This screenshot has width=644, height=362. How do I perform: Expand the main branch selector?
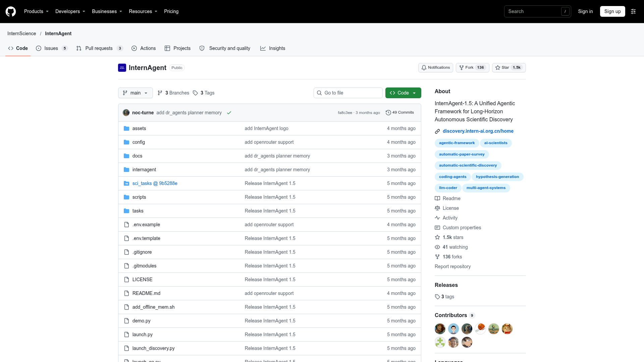(x=136, y=93)
